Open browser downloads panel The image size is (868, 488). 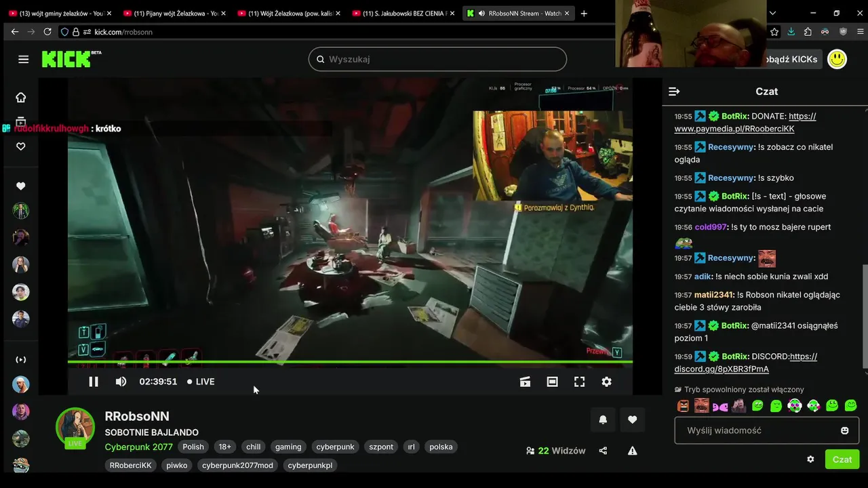(x=791, y=32)
